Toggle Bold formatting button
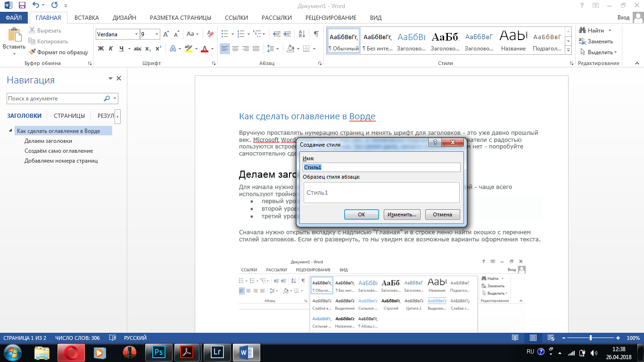644x362 pixels. [x=100, y=49]
